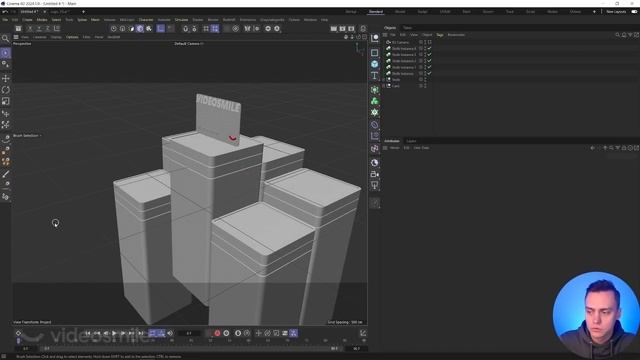Select the Scale tool
The image size is (640, 360).
point(5,101)
